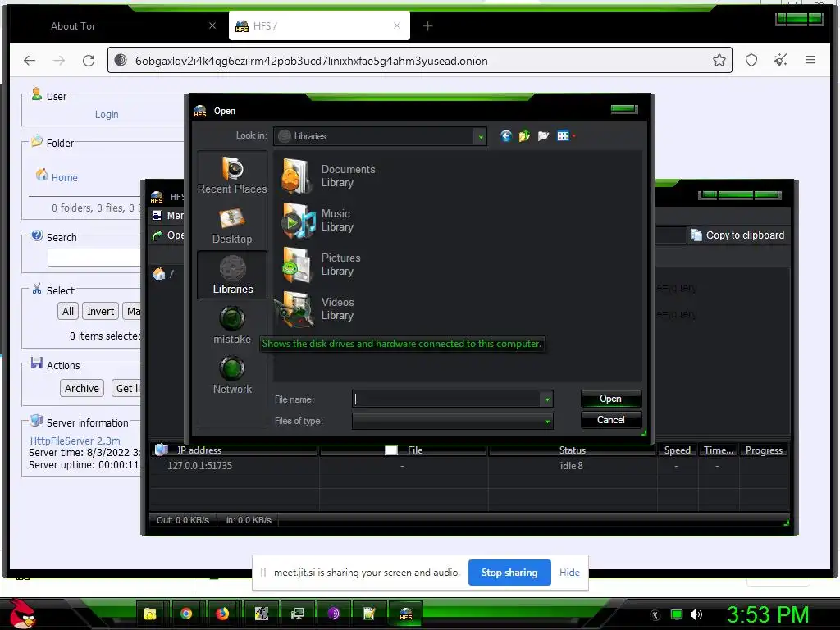840x630 pixels.
Task: Click the Invert selection button
Action: click(x=100, y=311)
